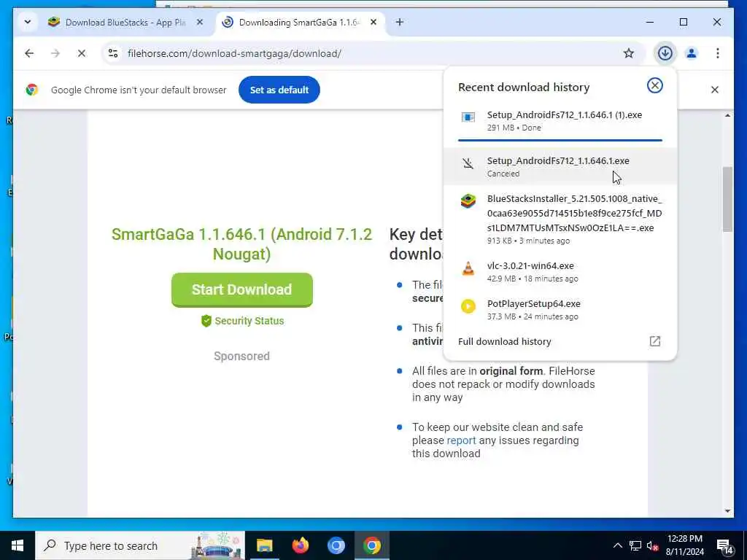
Task: Open the Windows Start menu
Action: point(18,545)
